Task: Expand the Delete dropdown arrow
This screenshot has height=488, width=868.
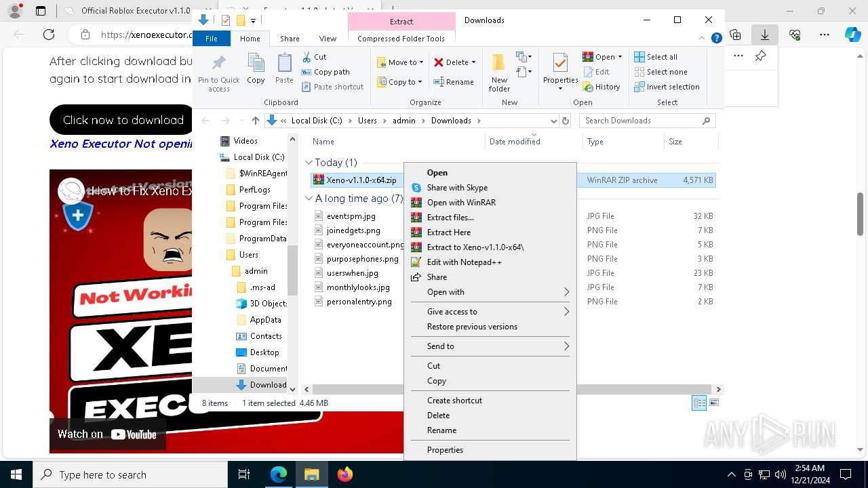Action: [x=473, y=62]
